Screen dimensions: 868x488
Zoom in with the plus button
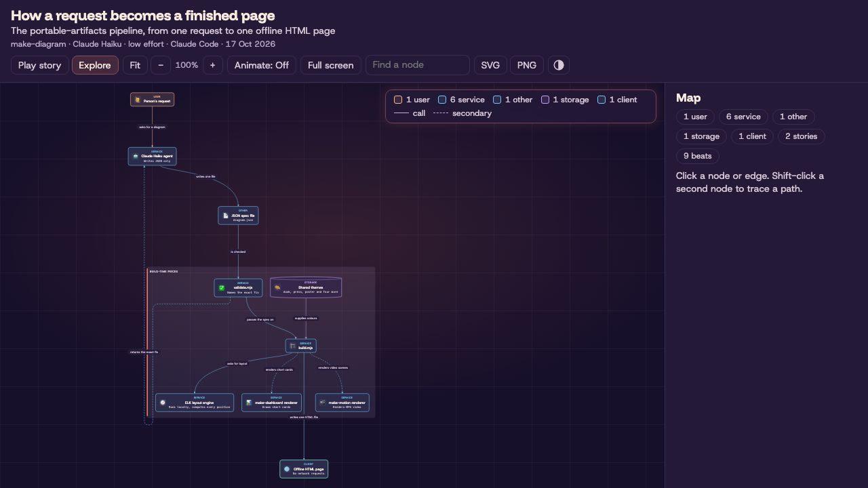(213, 65)
